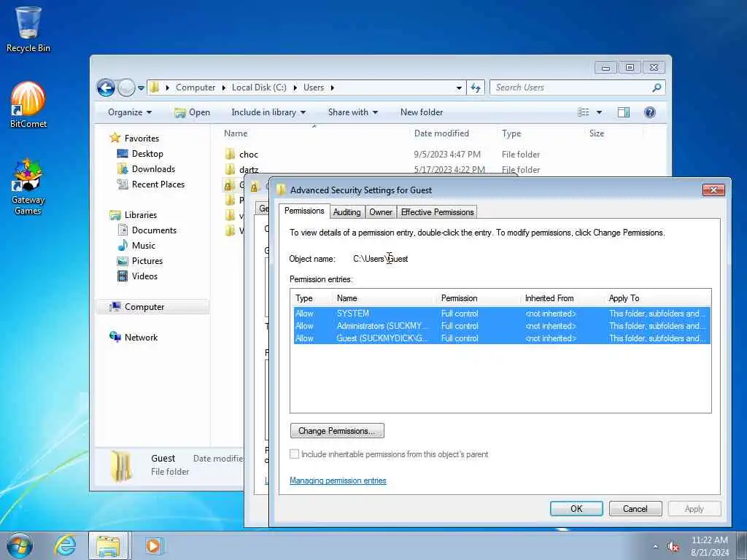Select SYSTEM permission entry
Screen dimensions: 747x560
pos(502,314)
